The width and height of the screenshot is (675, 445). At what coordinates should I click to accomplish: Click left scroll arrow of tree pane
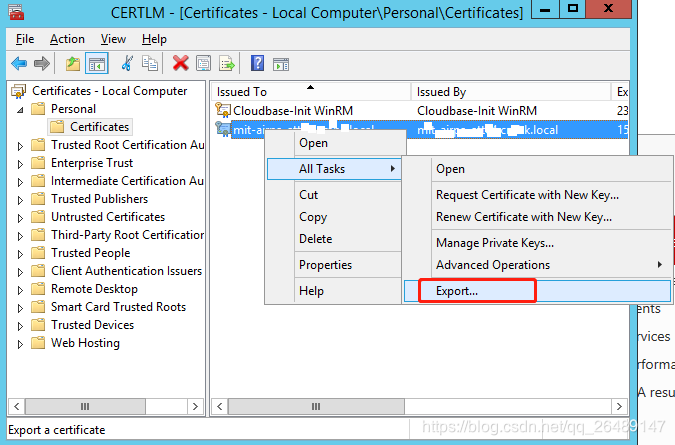pos(17,406)
